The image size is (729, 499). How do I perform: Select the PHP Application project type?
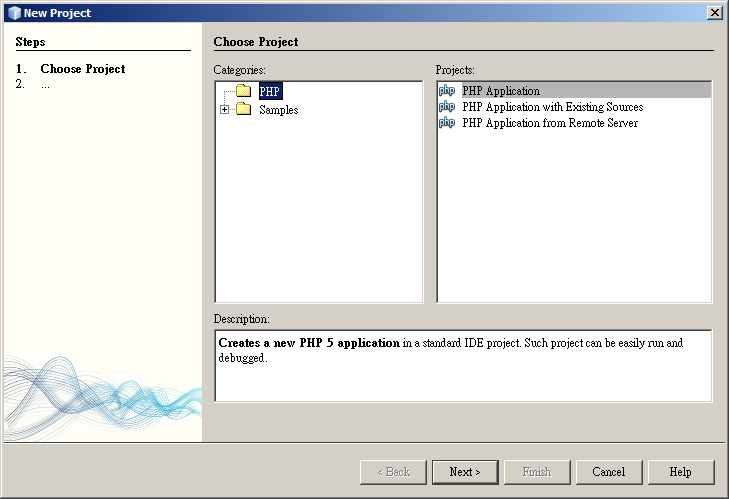click(x=574, y=90)
